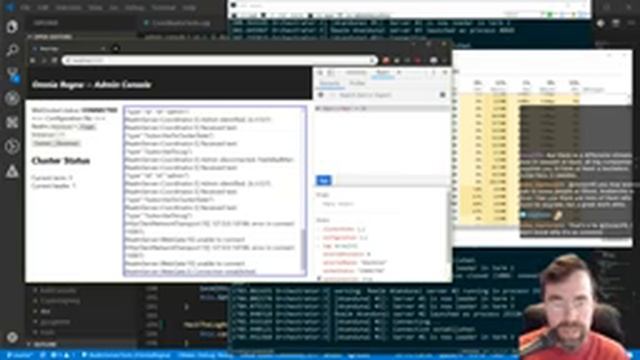The width and height of the screenshot is (640, 360).
Task: Toggle DevTools device toolbar
Action: (x=331, y=72)
